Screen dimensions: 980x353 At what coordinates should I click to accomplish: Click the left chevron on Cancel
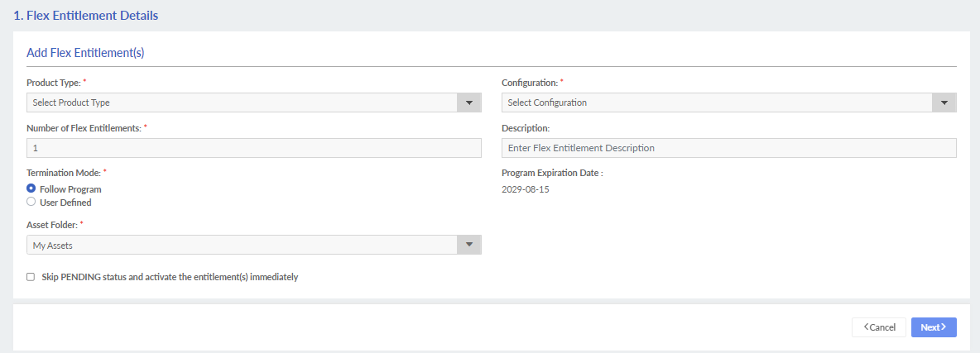point(866,327)
